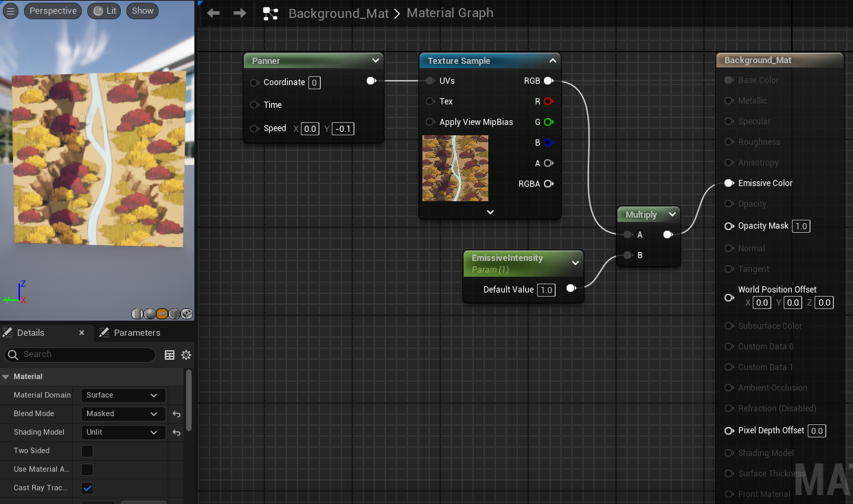Click the World Position Offset input pin
The image size is (853, 504).
729,297
